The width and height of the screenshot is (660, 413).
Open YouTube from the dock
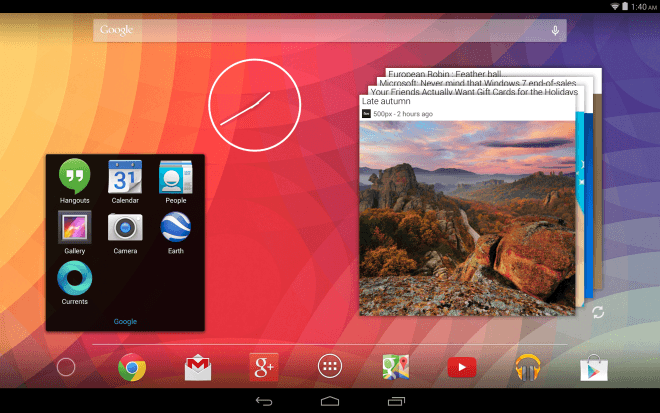(462, 368)
